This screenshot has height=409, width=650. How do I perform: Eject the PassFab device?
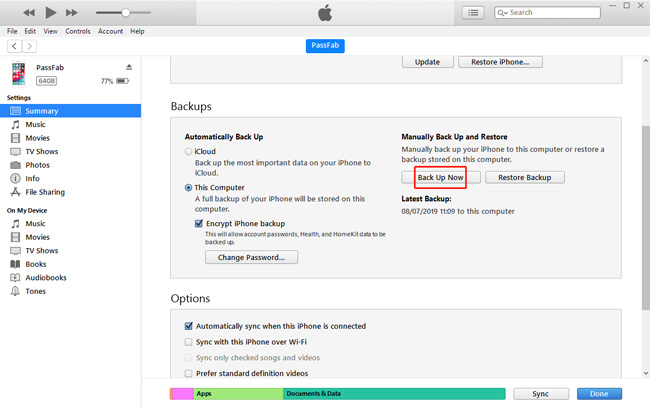tap(129, 67)
